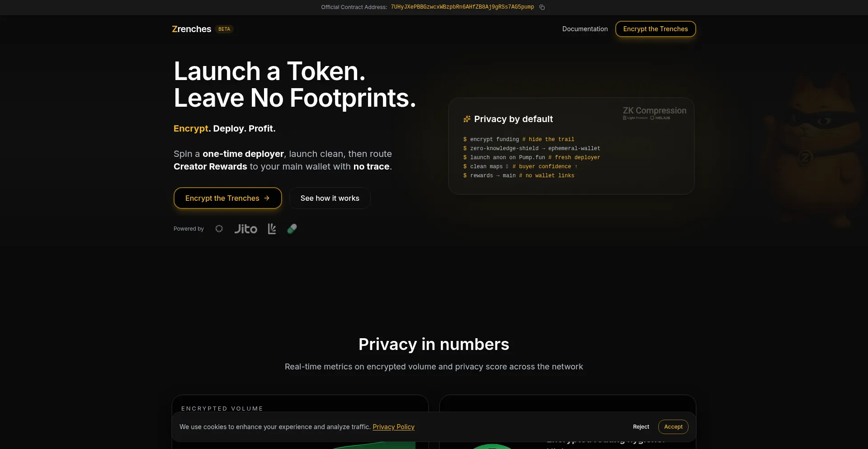Accept the cookies

point(673,427)
